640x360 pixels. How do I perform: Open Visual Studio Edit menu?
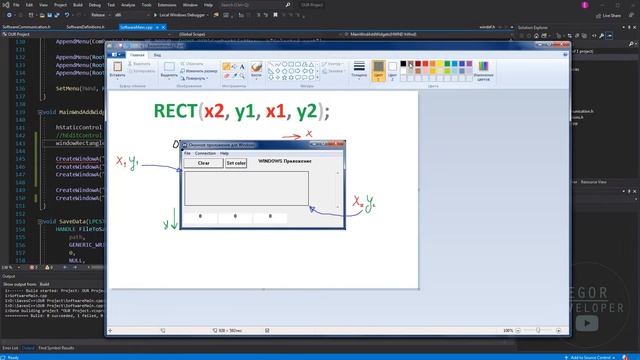tap(29, 5)
